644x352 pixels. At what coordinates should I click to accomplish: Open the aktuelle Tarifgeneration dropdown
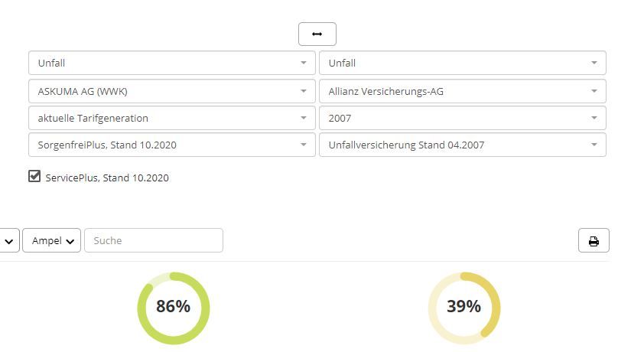point(171,119)
